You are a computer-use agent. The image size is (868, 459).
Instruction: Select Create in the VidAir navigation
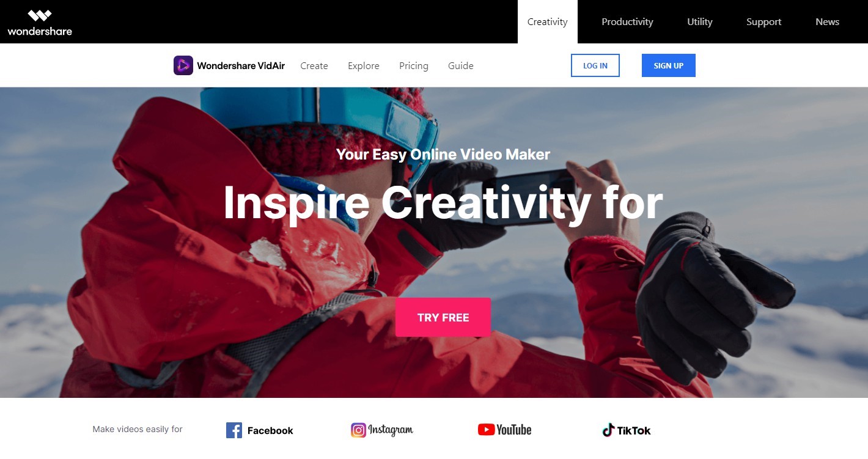pos(314,65)
